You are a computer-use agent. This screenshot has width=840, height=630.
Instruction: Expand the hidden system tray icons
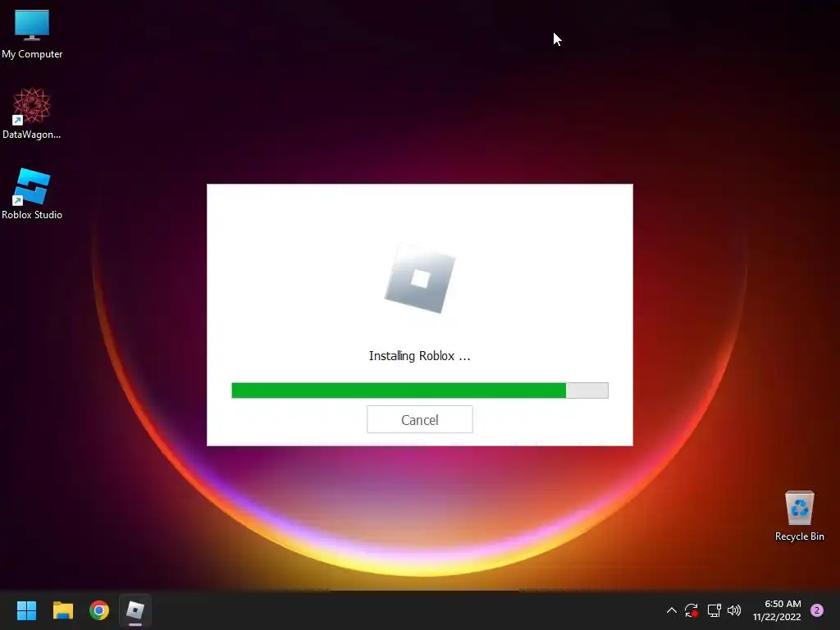tap(671, 610)
